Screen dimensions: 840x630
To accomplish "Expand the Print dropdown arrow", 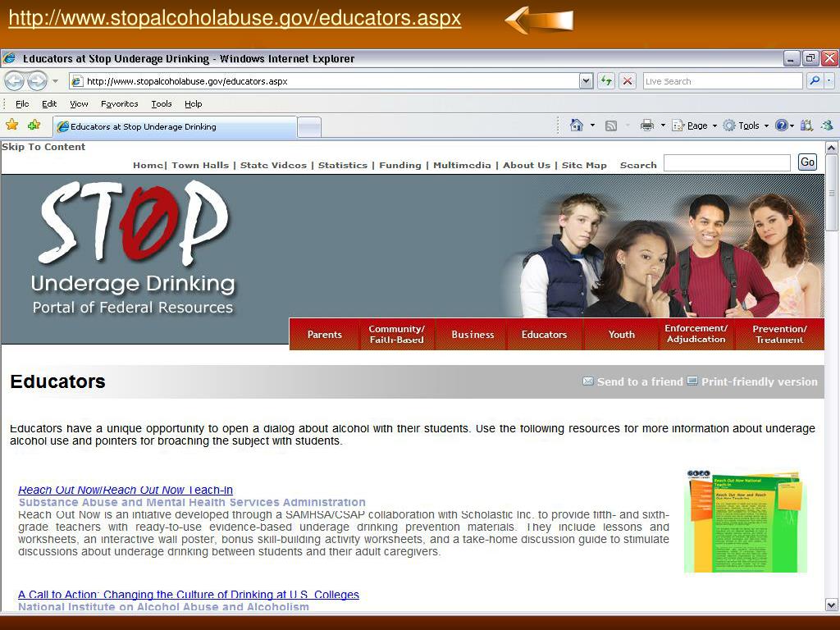I will click(663, 126).
